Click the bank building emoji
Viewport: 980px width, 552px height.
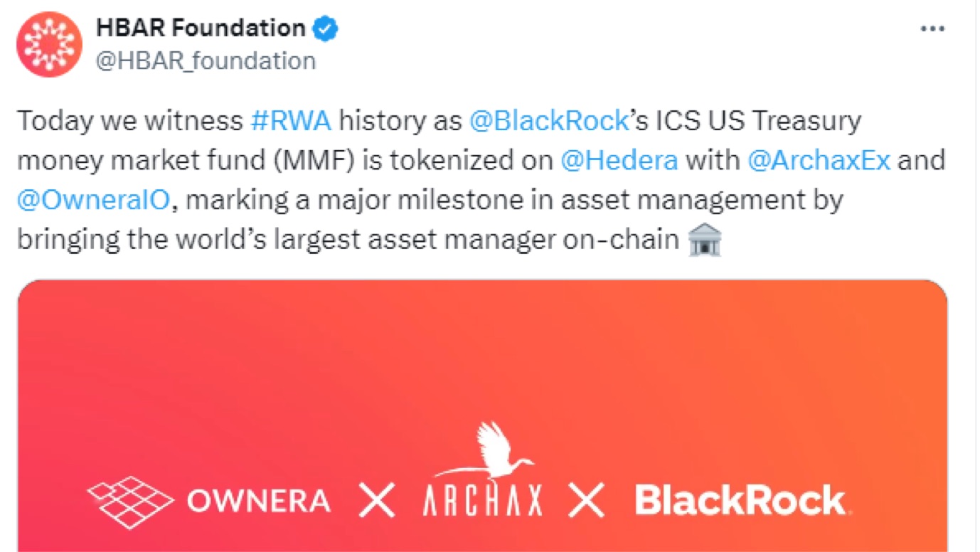(705, 240)
